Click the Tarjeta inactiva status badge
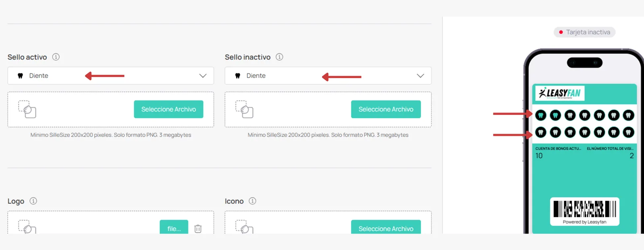The image size is (644, 250). pos(584,32)
